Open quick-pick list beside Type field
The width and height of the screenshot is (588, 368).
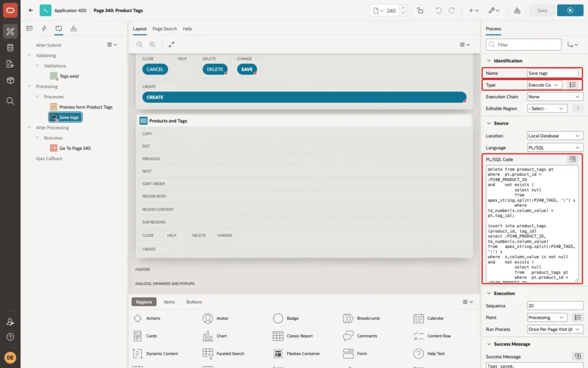pyautogui.click(x=572, y=85)
